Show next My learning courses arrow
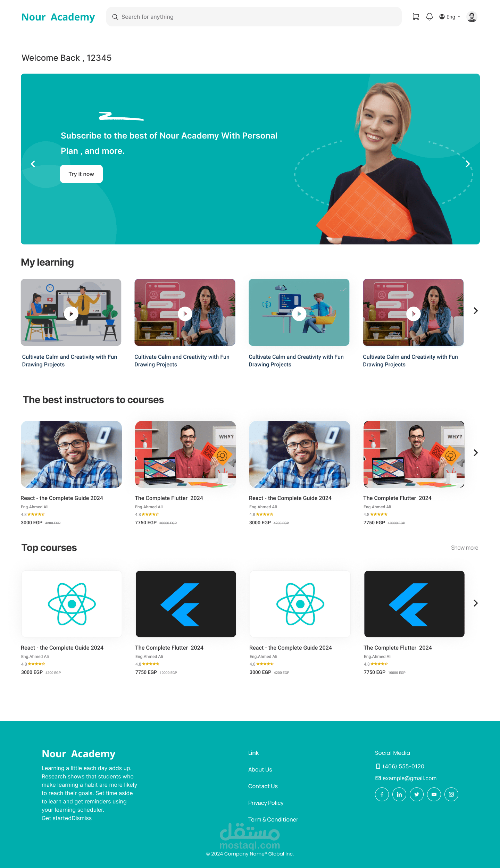The height and width of the screenshot is (868, 500). click(476, 311)
